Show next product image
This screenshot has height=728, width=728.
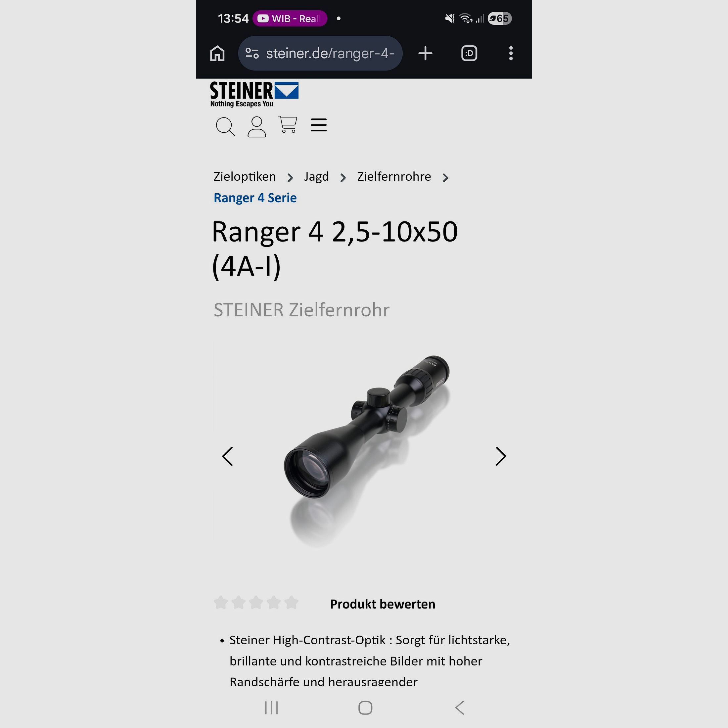point(500,456)
